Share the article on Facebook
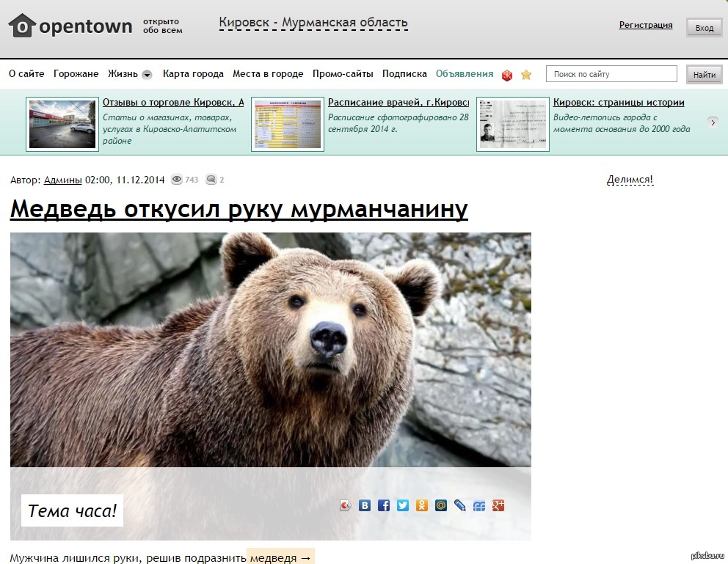 (384, 505)
